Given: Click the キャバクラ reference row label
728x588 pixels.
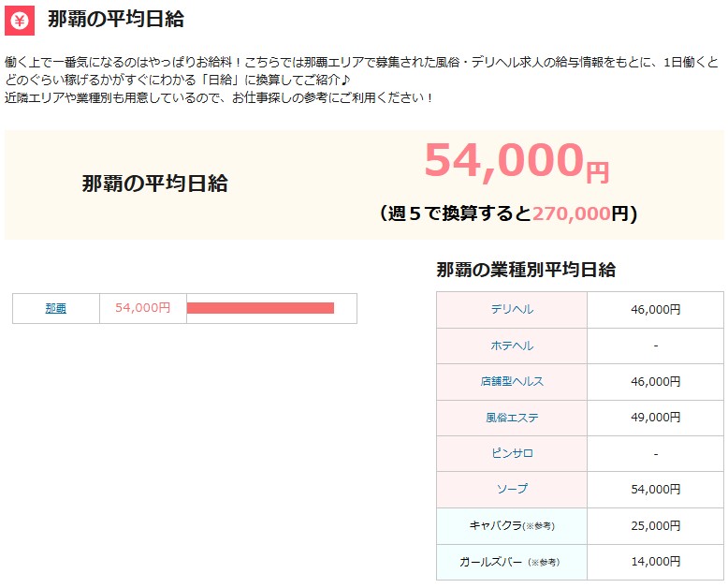Looking at the screenshot, I should tap(512, 525).
